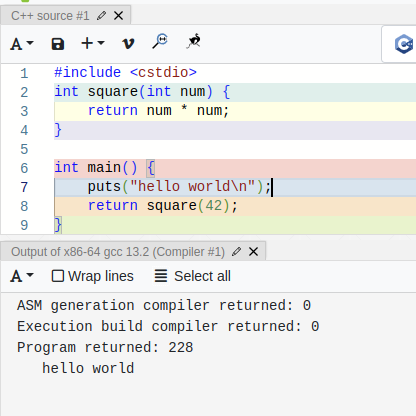Close the C++ source #1 tab

[118, 16]
